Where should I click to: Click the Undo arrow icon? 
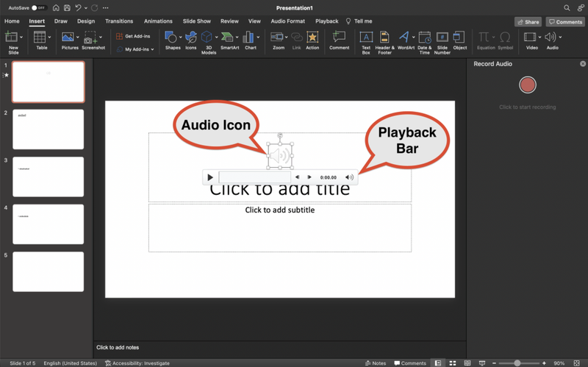(x=78, y=7)
